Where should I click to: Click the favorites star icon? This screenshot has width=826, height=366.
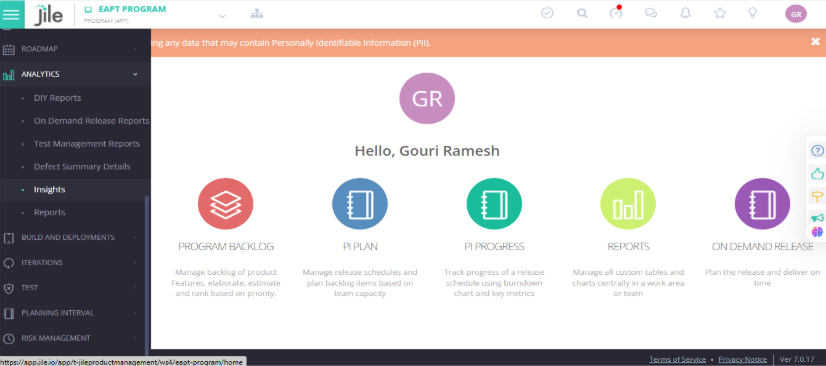click(x=720, y=14)
